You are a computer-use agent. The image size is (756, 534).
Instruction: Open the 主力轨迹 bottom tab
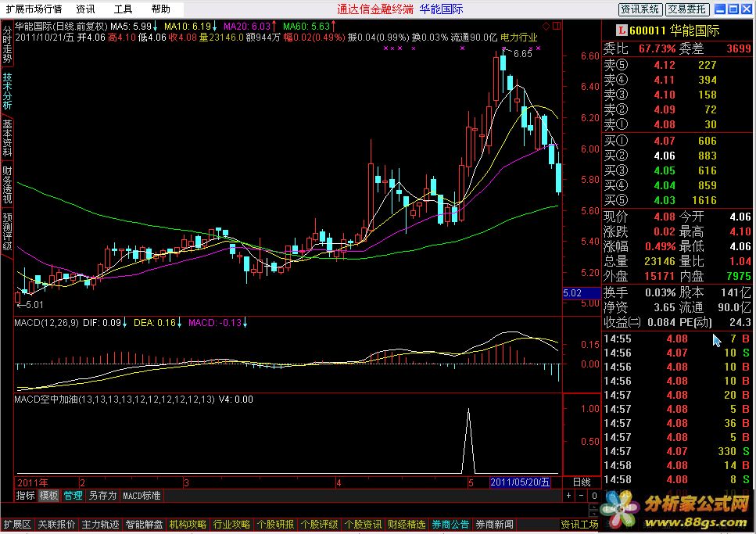(x=100, y=525)
